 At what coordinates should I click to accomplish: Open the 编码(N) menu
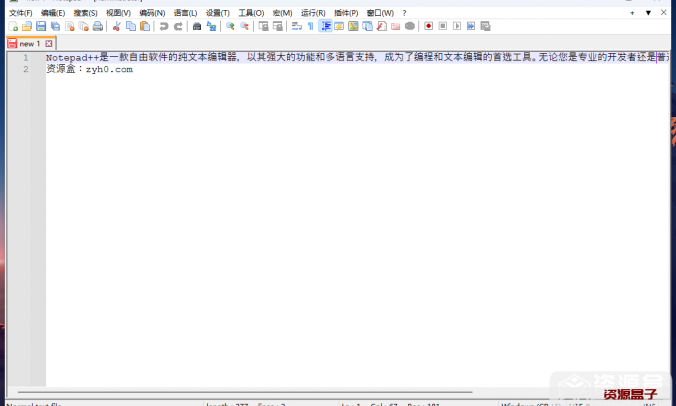(152, 13)
